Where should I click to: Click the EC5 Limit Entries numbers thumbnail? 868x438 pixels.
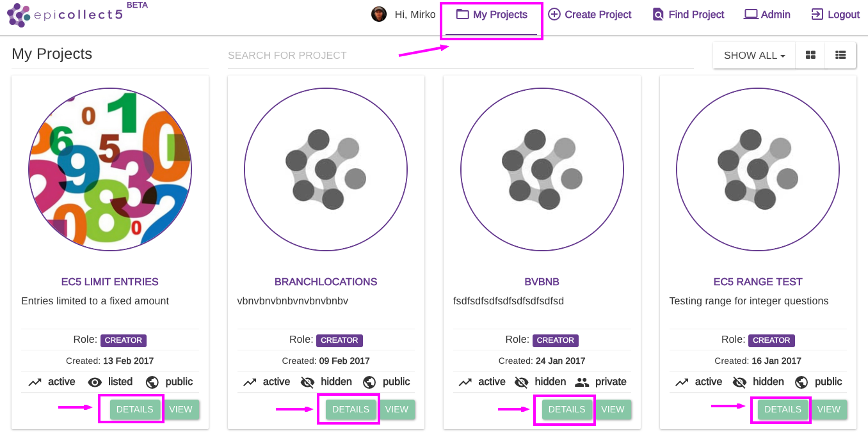pos(110,169)
